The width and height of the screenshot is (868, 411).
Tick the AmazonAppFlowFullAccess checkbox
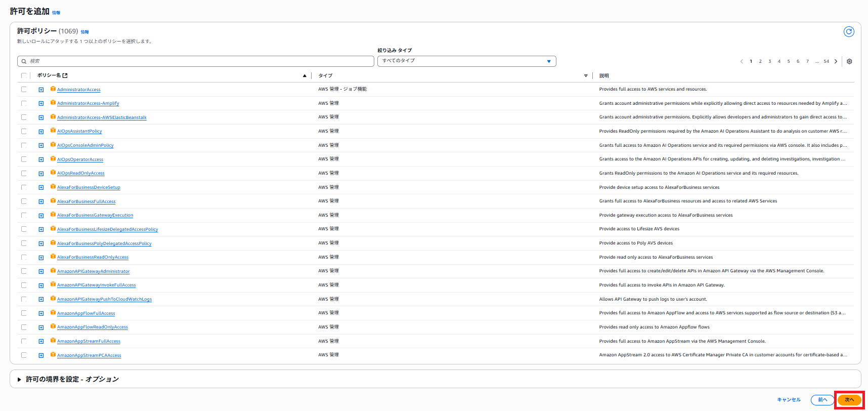[24, 313]
